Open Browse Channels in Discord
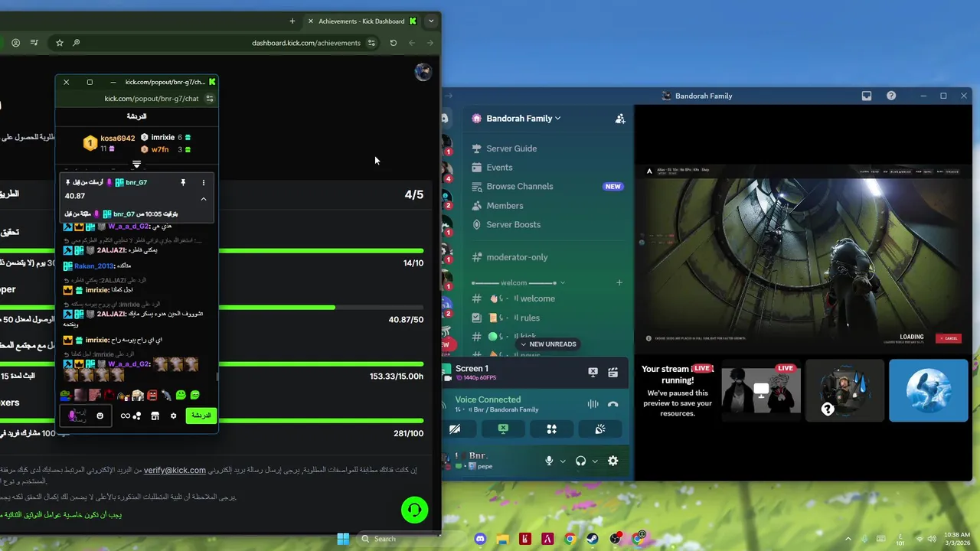980x551 pixels. click(x=519, y=187)
